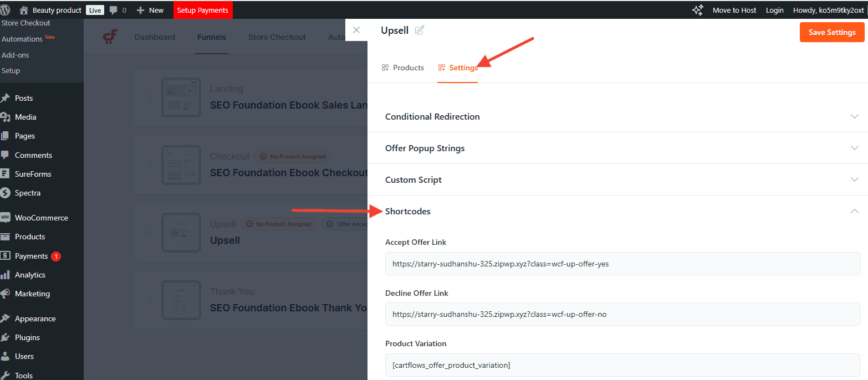868x380 pixels.
Task: Click the pencil icon beside Upsell title
Action: coord(420,30)
